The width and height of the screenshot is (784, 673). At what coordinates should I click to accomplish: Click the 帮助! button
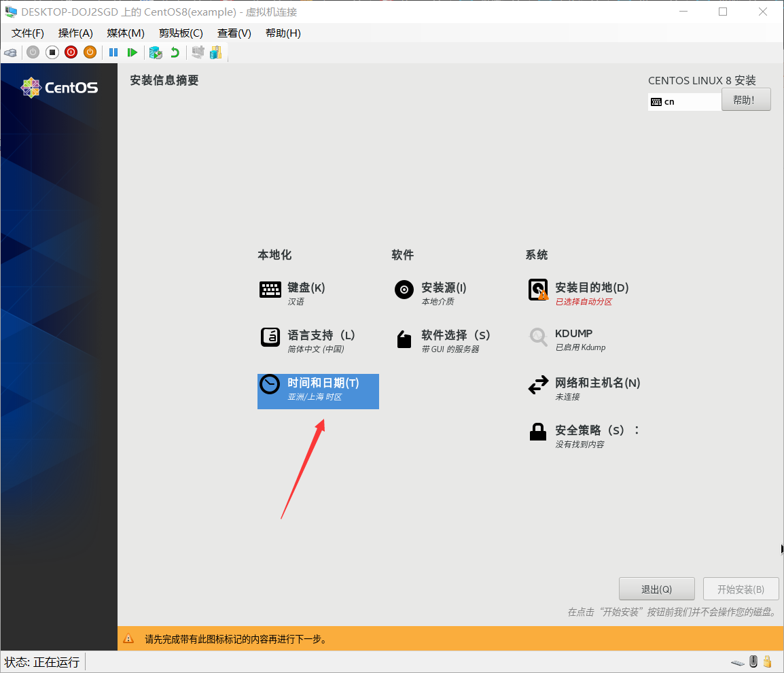746,99
